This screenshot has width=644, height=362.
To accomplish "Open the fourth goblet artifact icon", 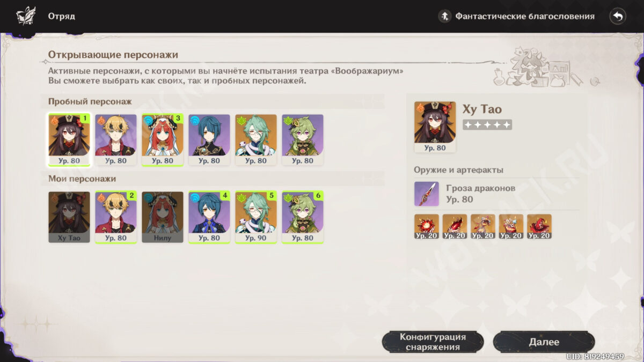I will (x=511, y=226).
